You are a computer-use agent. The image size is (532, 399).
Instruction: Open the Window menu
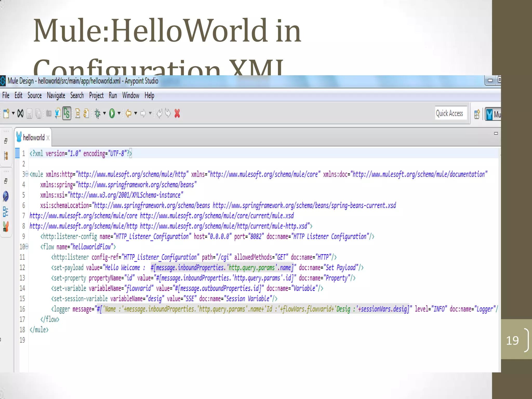click(x=131, y=96)
